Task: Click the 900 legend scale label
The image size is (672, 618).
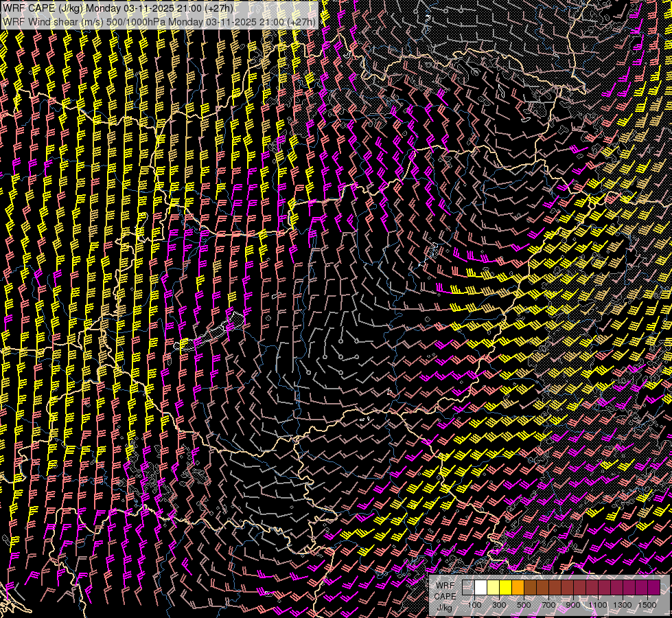Action: tap(573, 605)
